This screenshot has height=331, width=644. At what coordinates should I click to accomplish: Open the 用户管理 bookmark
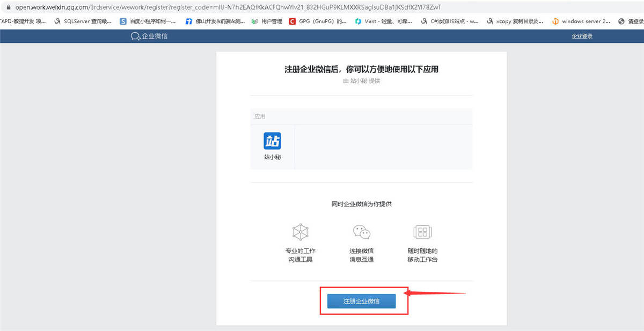tap(267, 21)
